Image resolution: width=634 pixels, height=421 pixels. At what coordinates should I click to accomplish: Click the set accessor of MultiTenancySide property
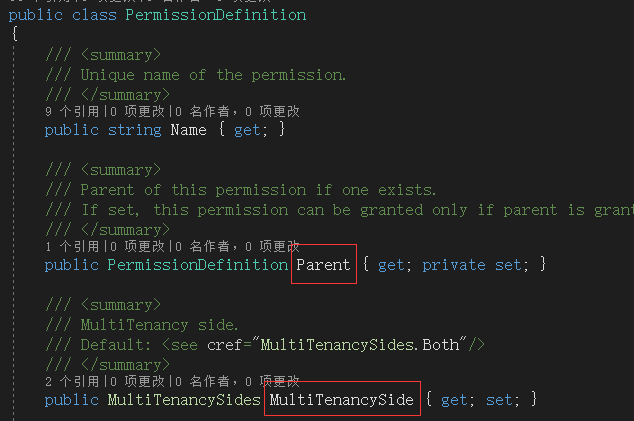[x=499, y=400]
